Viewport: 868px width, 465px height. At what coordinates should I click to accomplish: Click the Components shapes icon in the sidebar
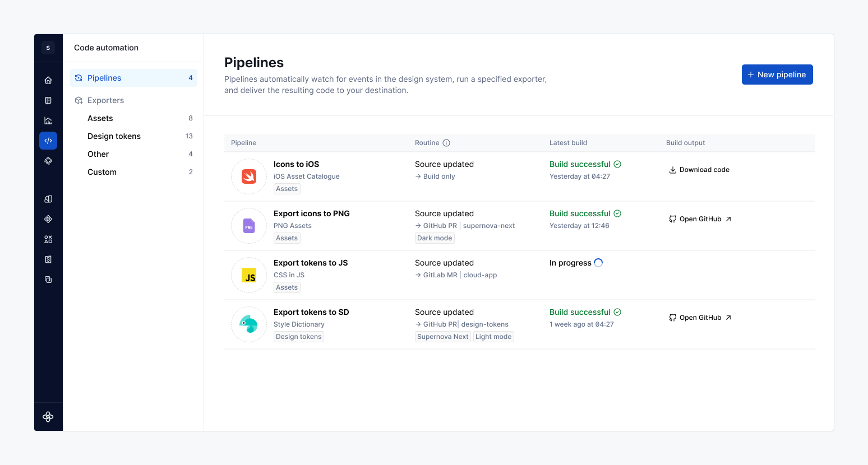tap(48, 239)
